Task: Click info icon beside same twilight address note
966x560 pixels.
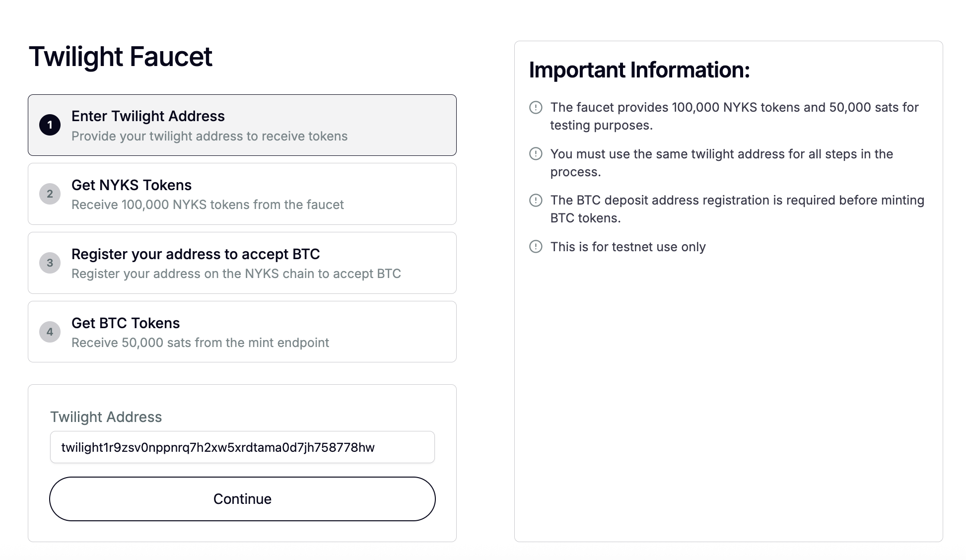Action: (536, 154)
